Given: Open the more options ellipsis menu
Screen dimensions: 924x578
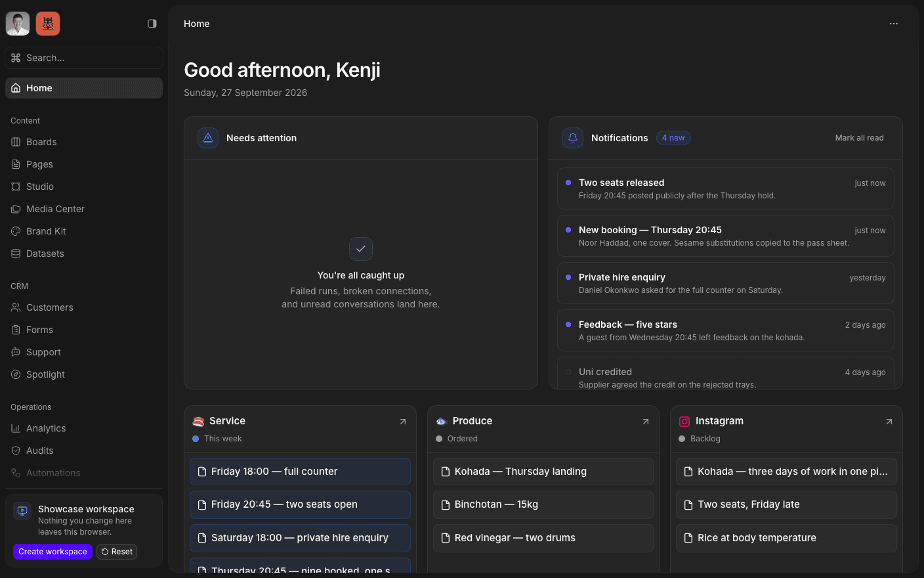Looking at the screenshot, I should tap(894, 24).
